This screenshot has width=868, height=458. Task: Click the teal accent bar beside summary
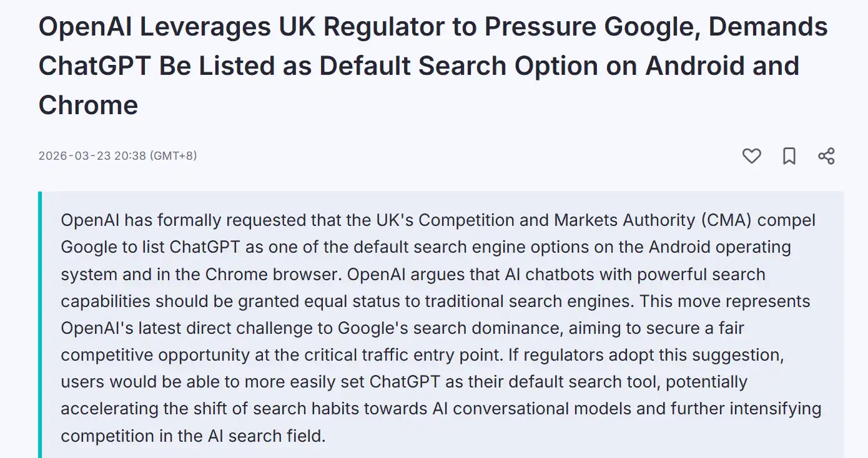pyautogui.click(x=40, y=324)
